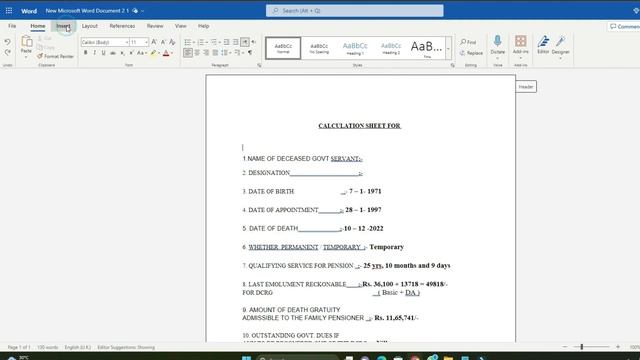
Task: Click the Replace tool
Action: (x=471, y=53)
